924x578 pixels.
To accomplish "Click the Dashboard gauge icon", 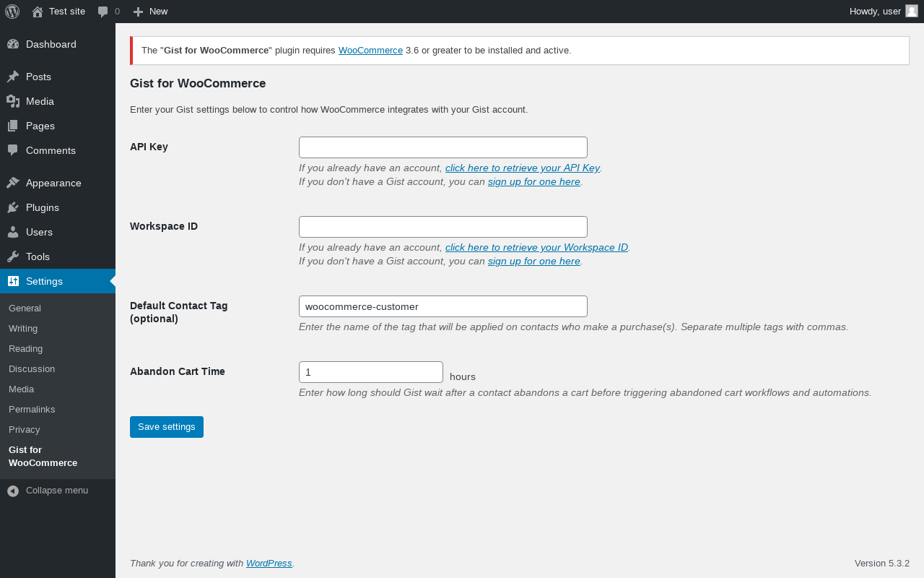I will 13,44.
